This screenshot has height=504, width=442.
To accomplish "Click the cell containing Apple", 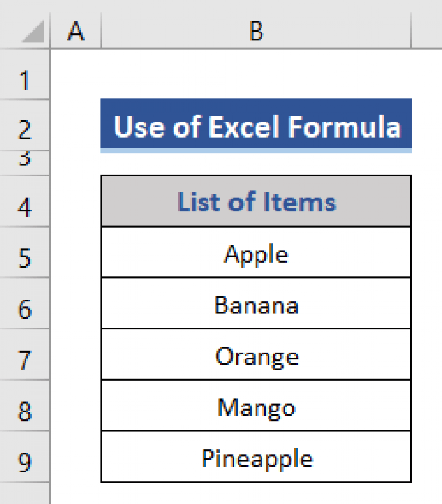I will tap(256, 252).
